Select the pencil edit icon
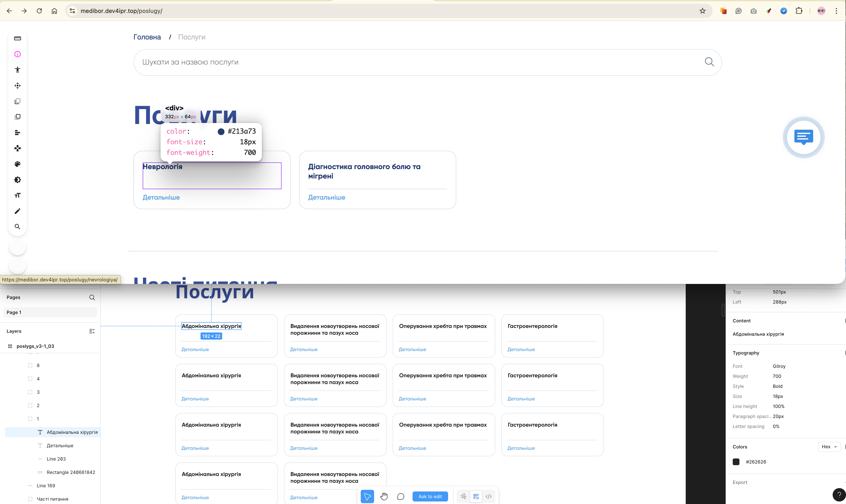The image size is (846, 504). pyautogui.click(x=17, y=211)
